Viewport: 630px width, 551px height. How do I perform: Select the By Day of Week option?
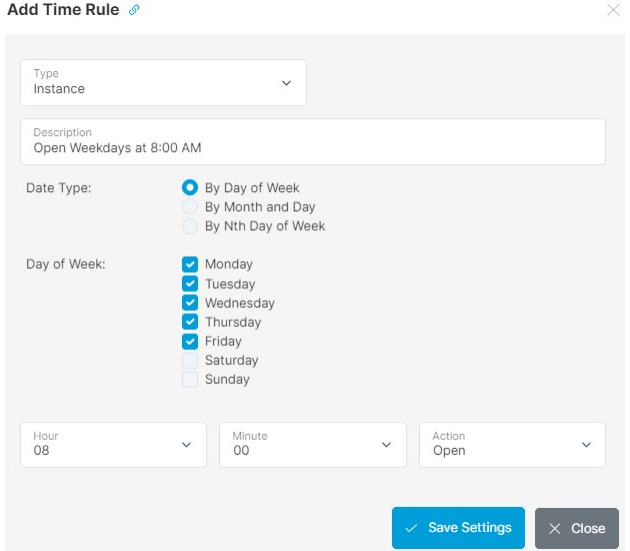coord(190,188)
